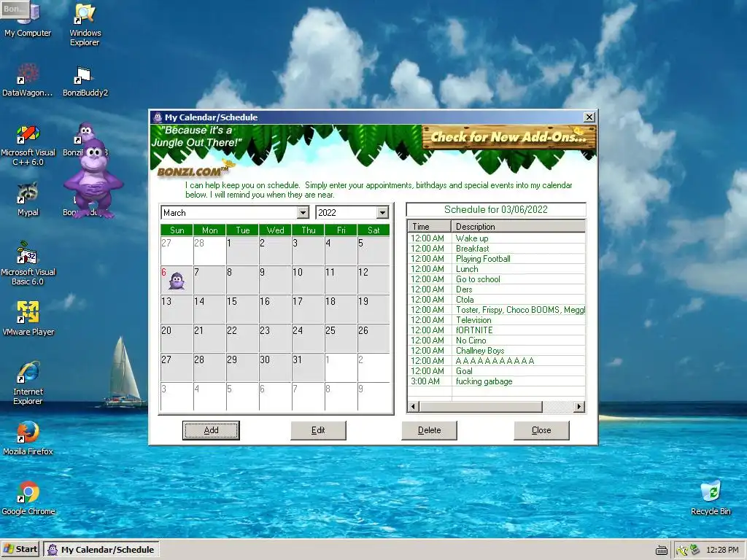
Task: Click the Edit button
Action: click(318, 430)
